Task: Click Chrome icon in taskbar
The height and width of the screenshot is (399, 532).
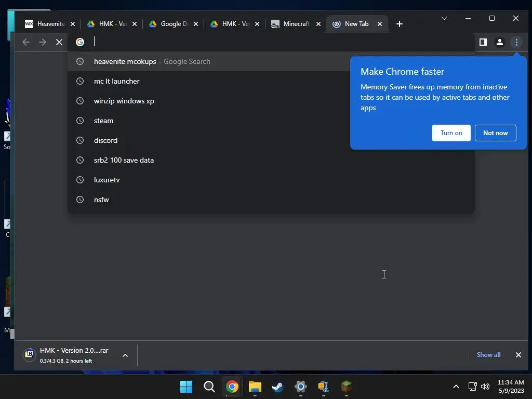Action: pos(232,387)
